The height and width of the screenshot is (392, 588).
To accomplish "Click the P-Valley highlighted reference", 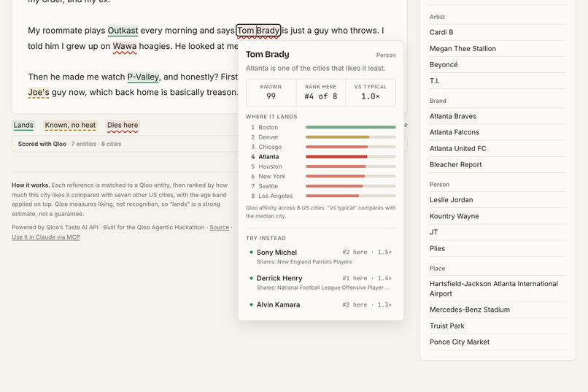I will pos(143,77).
